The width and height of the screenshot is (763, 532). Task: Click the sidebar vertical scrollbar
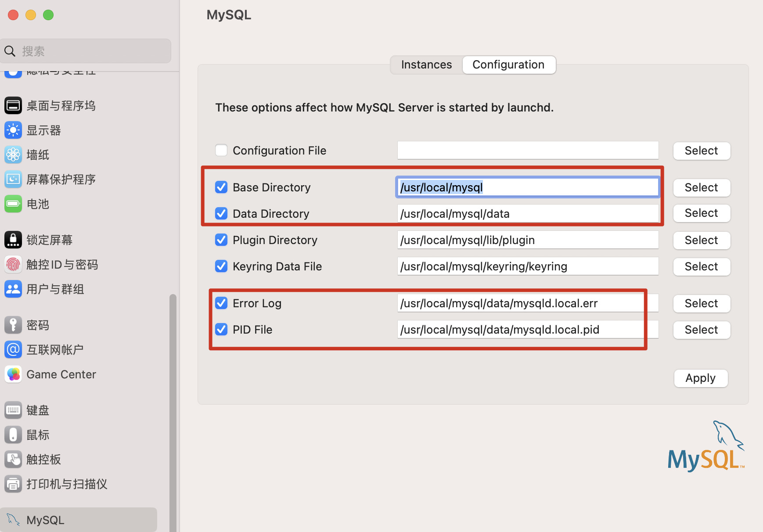pyautogui.click(x=173, y=413)
